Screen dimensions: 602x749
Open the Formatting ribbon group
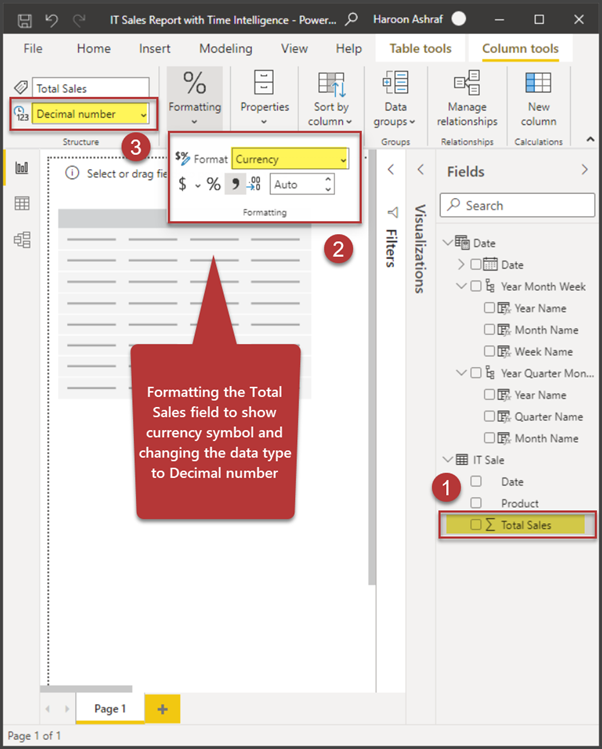click(x=194, y=97)
